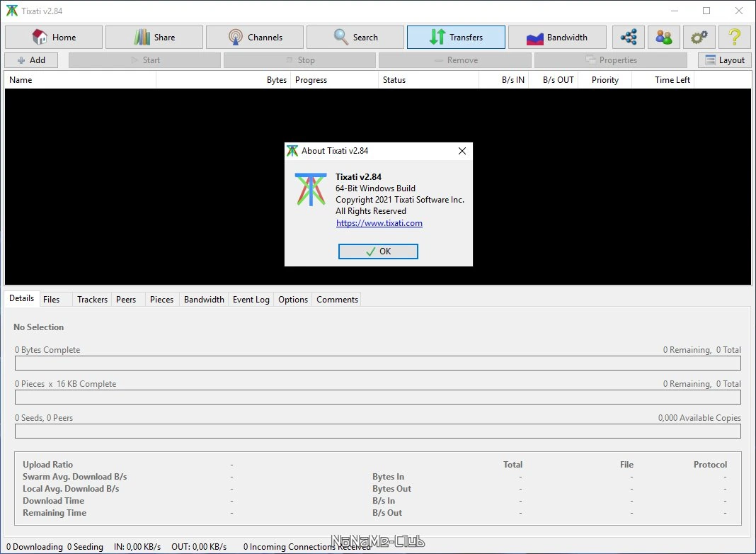Open the Search section
This screenshot has height=554, width=756.
coord(355,37)
